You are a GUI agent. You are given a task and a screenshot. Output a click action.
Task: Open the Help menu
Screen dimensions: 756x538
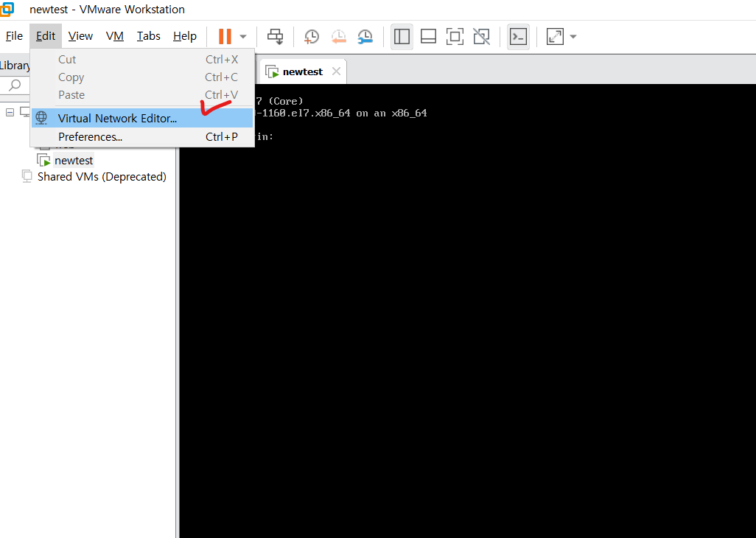[185, 36]
